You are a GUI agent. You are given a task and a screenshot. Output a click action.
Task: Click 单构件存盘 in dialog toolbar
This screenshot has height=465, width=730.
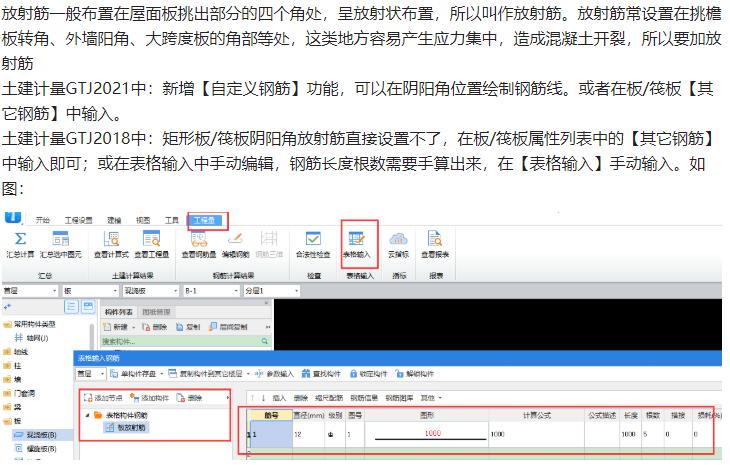133,374
